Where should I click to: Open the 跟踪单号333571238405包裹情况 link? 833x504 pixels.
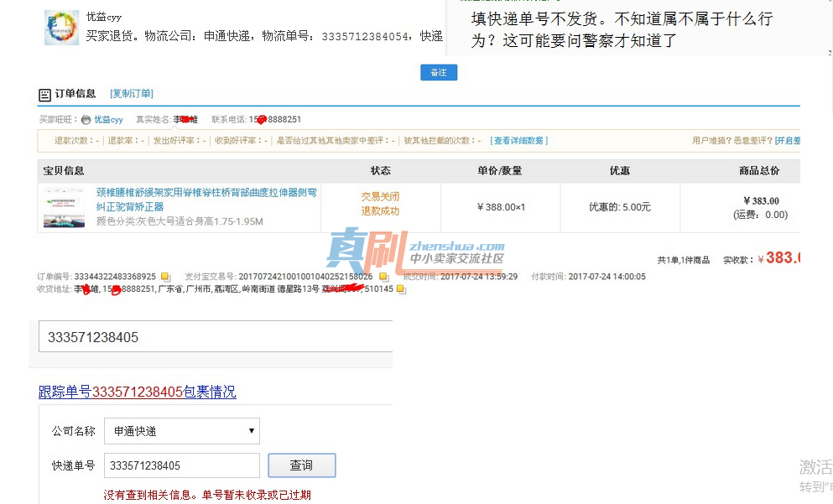click(x=137, y=392)
